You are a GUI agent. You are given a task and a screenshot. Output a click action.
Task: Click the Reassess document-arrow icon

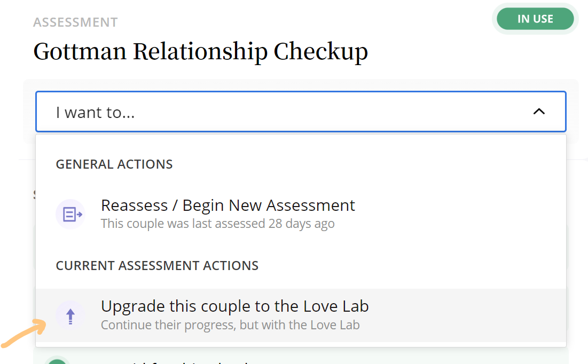(70, 214)
